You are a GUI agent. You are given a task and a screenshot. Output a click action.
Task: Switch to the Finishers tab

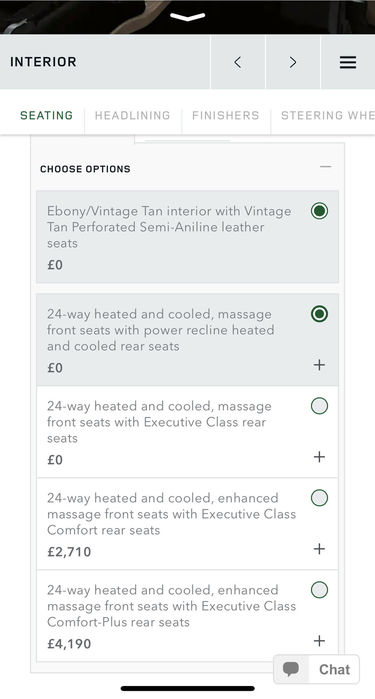pos(226,115)
